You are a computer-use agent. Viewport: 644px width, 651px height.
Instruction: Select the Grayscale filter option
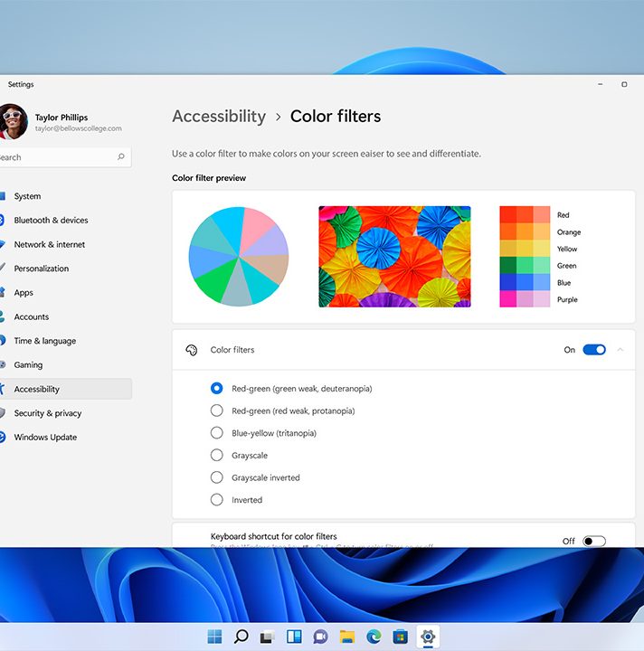(x=217, y=455)
